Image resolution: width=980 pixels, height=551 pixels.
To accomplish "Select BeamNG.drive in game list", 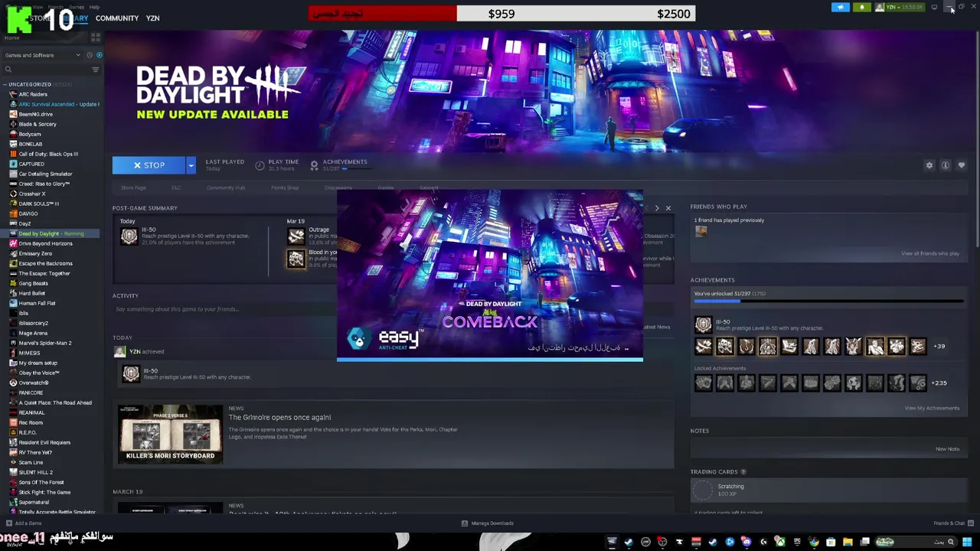I will click(x=35, y=114).
